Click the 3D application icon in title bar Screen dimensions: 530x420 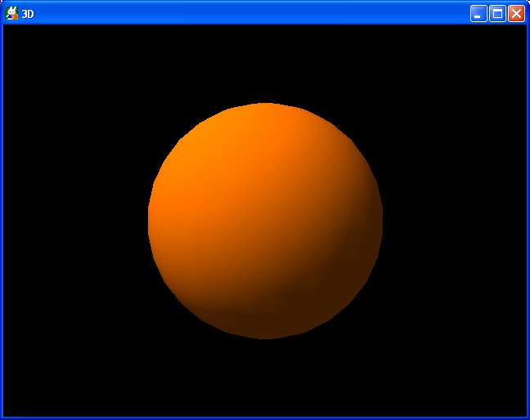click(11, 13)
